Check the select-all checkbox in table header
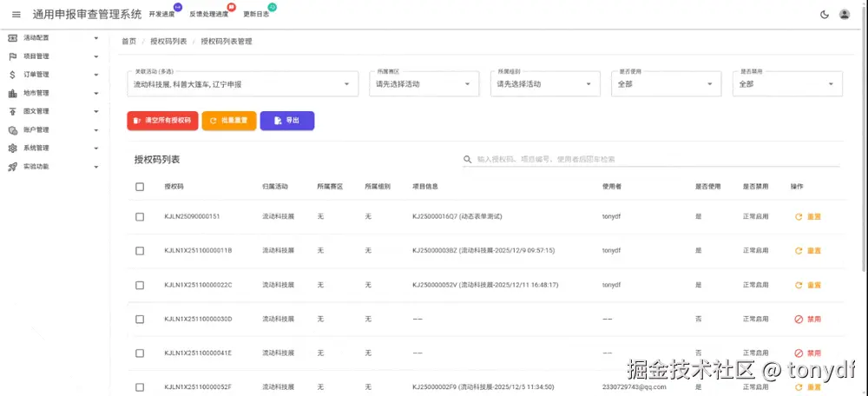The height and width of the screenshot is (396, 868). pyautogui.click(x=140, y=187)
